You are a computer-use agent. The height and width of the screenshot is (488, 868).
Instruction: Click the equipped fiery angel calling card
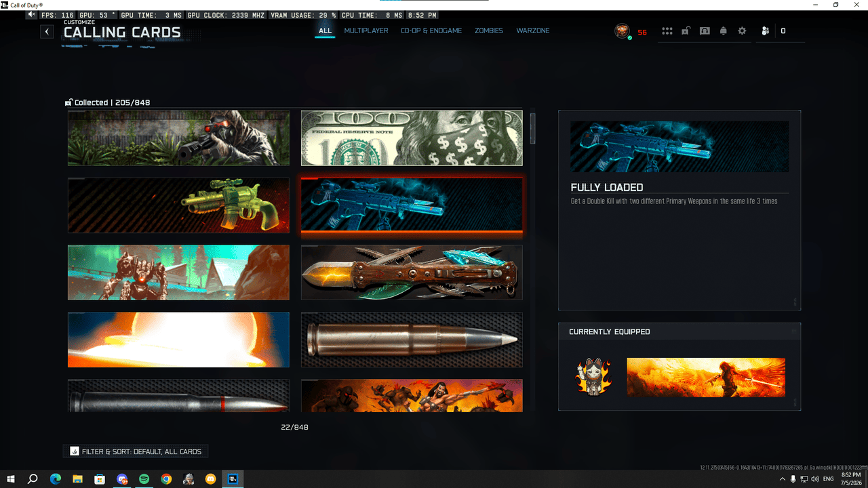706,378
